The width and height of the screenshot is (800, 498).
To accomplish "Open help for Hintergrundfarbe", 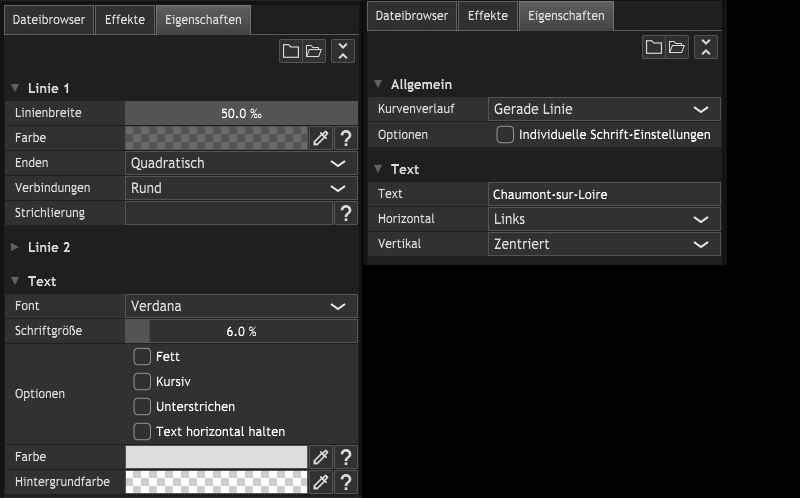I will coord(346,482).
